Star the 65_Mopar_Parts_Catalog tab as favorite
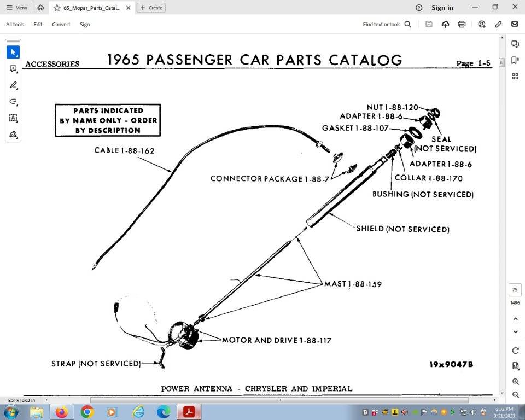525x420 pixels. click(x=57, y=8)
